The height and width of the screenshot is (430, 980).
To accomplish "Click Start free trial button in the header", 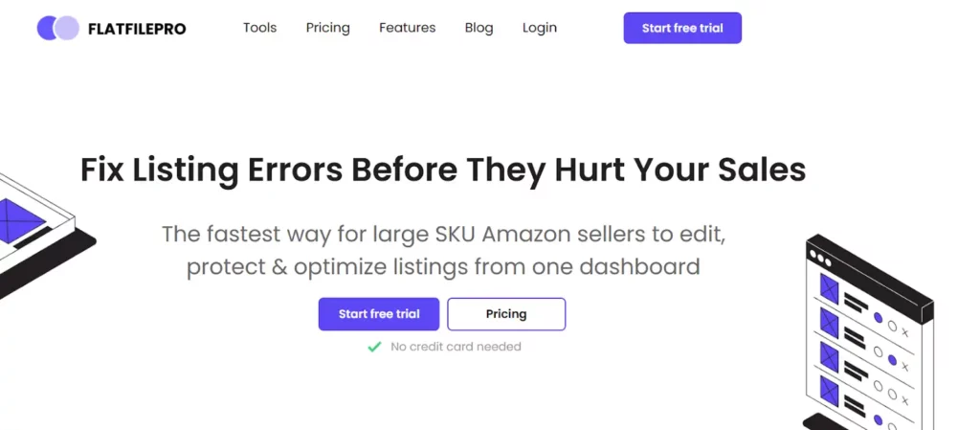I will coord(682,28).
